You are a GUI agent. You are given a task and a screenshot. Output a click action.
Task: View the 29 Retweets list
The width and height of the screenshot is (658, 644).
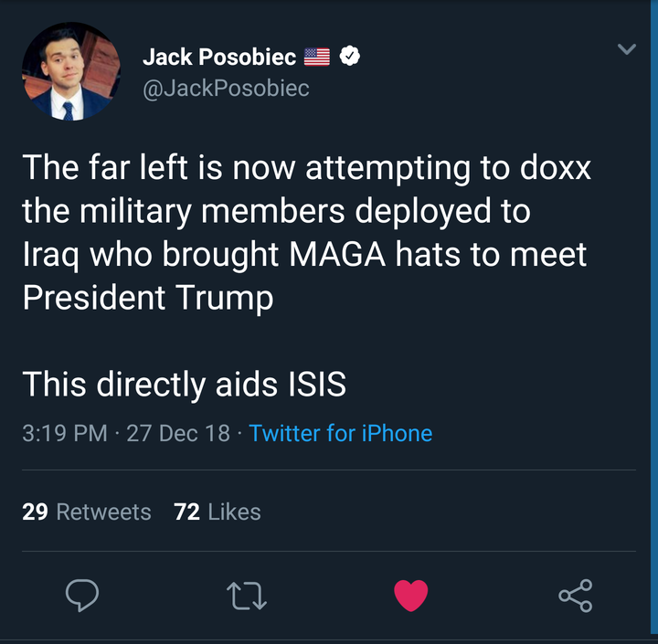pos(87,512)
